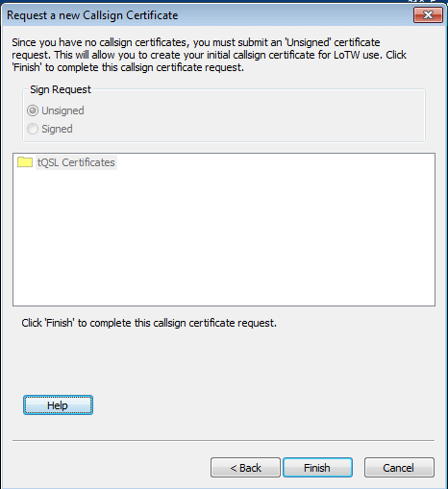
Task: Click the yellow folder icon beside tQSL Certificates
Action: coord(25,162)
